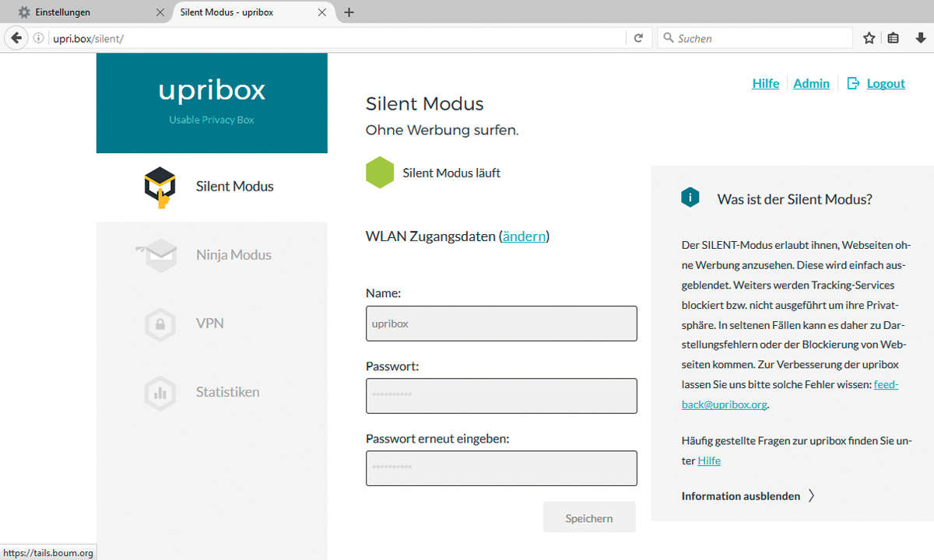Click the ändern link for WLAN Zugangsdaten
This screenshot has width=934, height=560.
(x=524, y=236)
